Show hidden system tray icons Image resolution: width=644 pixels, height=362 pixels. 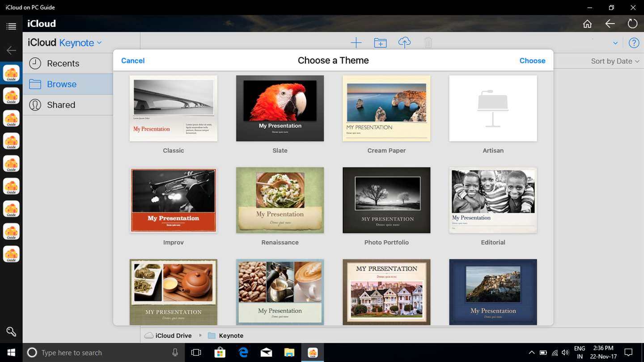(531, 353)
